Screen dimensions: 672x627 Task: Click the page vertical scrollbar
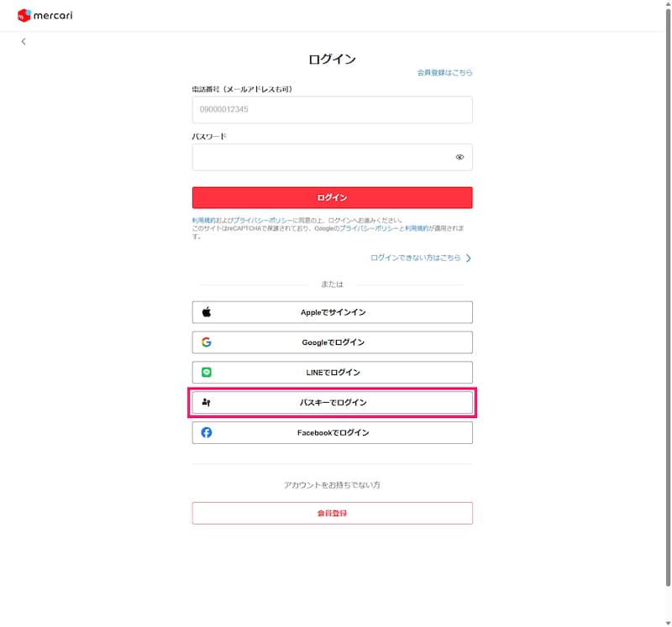pos(668,298)
